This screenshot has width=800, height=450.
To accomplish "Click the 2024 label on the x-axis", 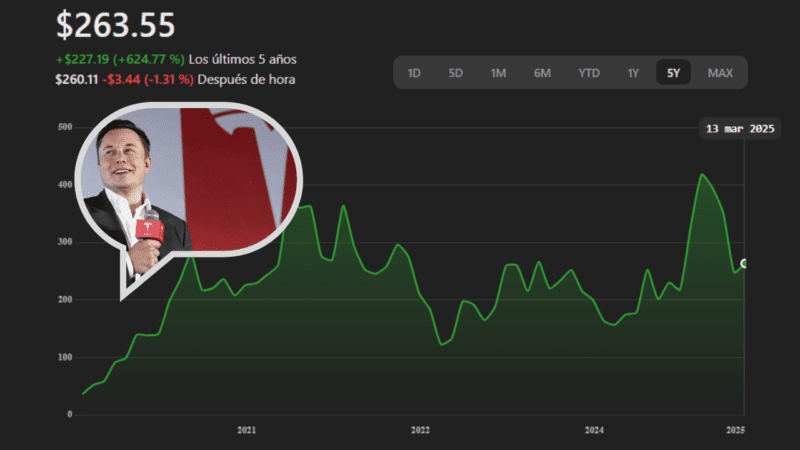I will [594, 430].
